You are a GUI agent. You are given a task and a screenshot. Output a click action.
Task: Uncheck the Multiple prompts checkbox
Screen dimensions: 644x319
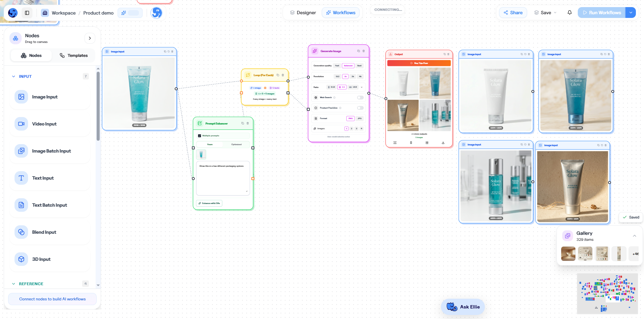(199, 136)
